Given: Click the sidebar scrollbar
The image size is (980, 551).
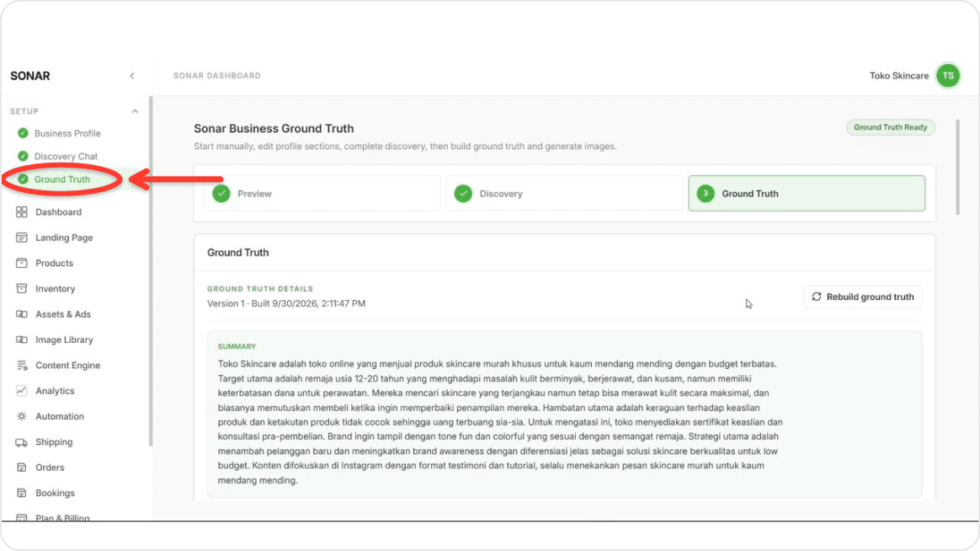Looking at the screenshot, I should [150, 272].
